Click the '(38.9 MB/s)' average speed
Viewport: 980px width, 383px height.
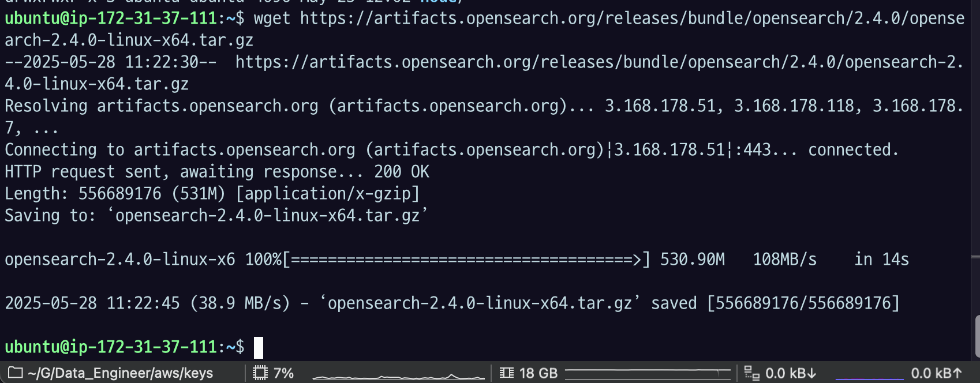pos(240,303)
